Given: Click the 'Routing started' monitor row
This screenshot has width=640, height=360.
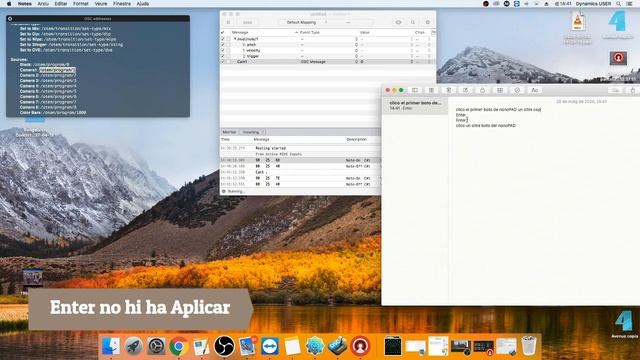Looking at the screenshot, I should point(271,148).
